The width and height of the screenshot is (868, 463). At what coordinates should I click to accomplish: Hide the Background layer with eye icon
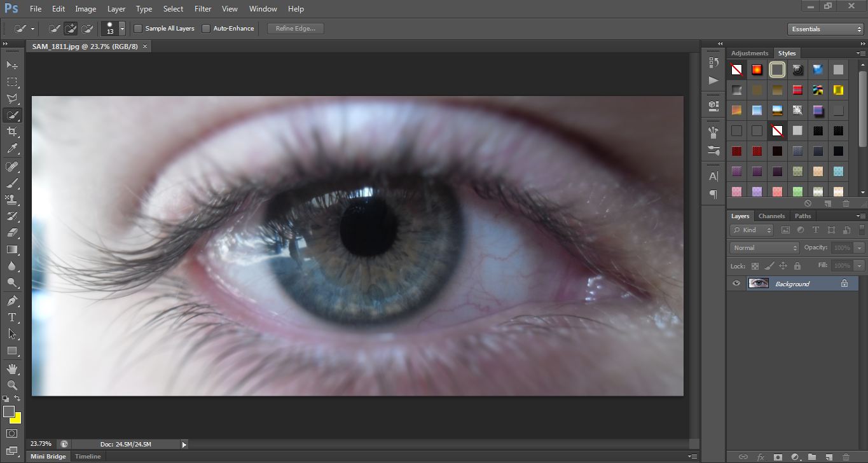736,284
